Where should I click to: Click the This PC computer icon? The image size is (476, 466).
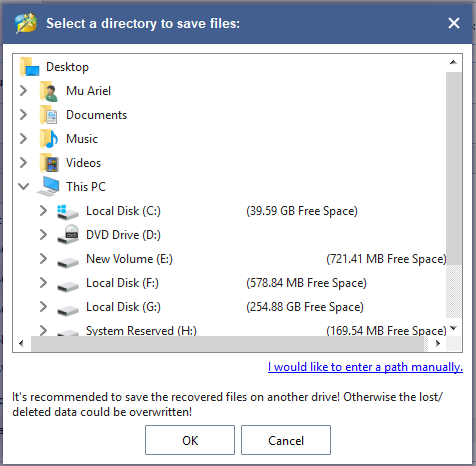click(49, 187)
